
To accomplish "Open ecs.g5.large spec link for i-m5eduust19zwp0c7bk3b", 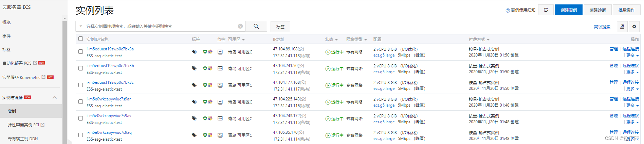I will pyautogui.click(x=384, y=72).
